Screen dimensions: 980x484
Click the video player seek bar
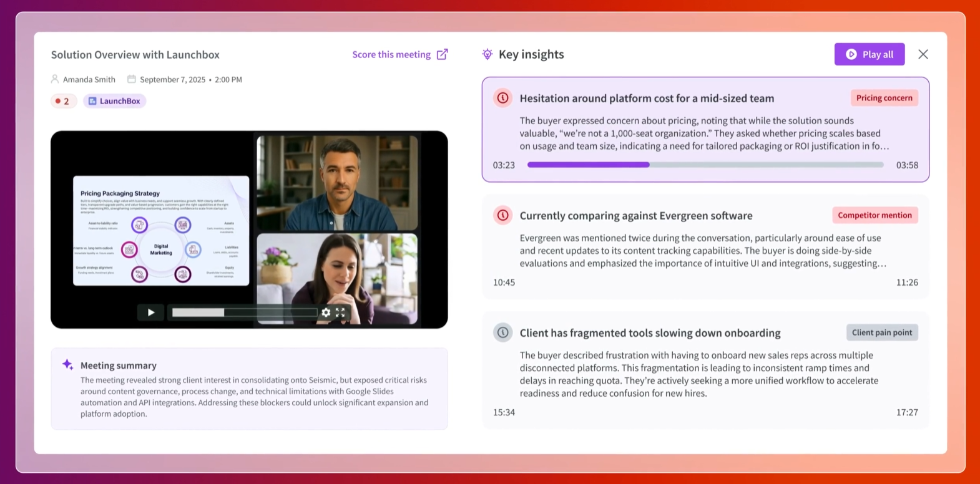[x=244, y=312]
